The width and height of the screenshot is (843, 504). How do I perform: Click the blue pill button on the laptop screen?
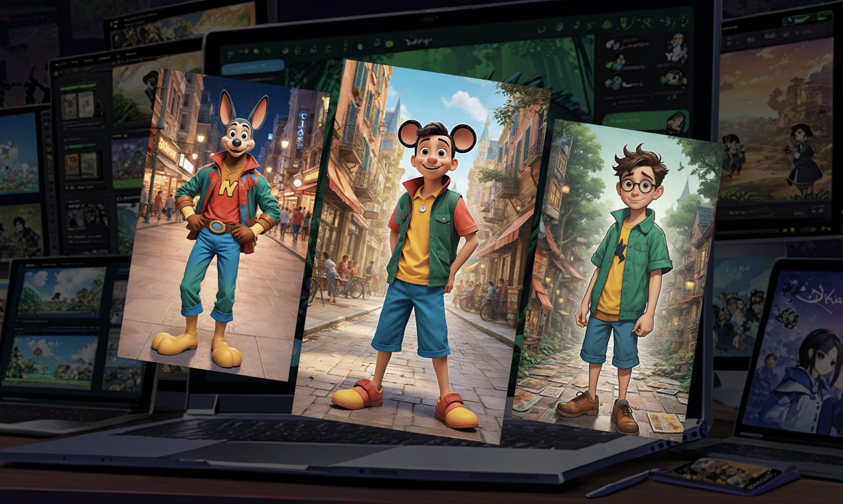(x=253, y=68)
